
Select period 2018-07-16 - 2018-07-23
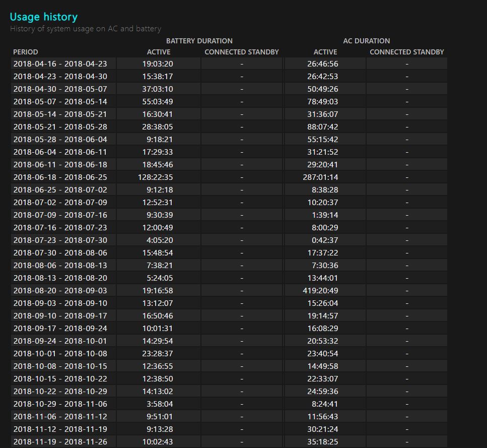[x=60, y=227]
